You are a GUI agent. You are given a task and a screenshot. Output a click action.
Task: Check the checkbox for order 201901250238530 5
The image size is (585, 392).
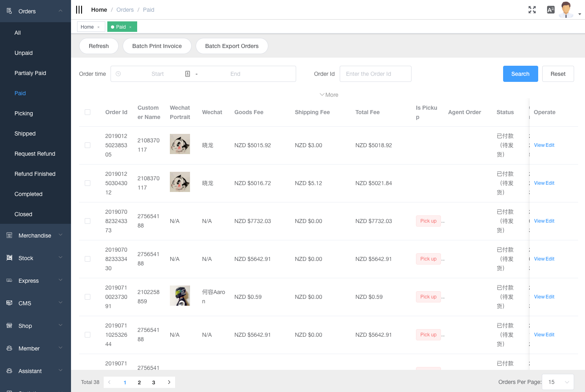coord(88,145)
